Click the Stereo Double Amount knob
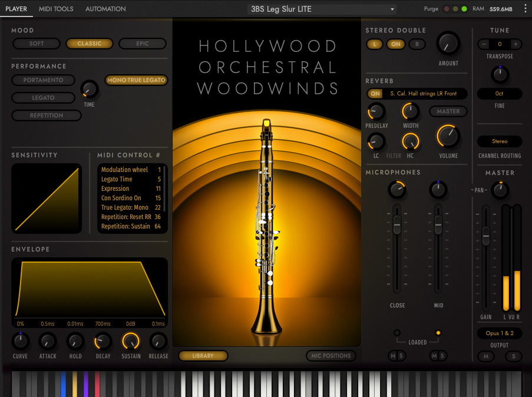This screenshot has width=532, height=397. coord(448,44)
